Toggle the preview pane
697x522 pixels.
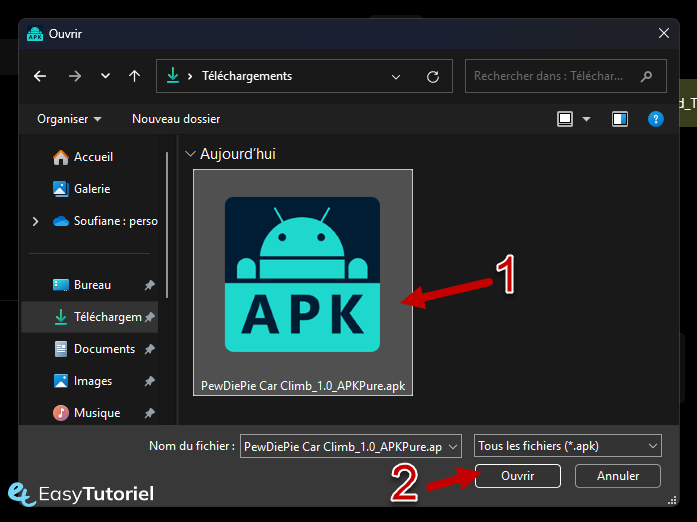[620, 119]
